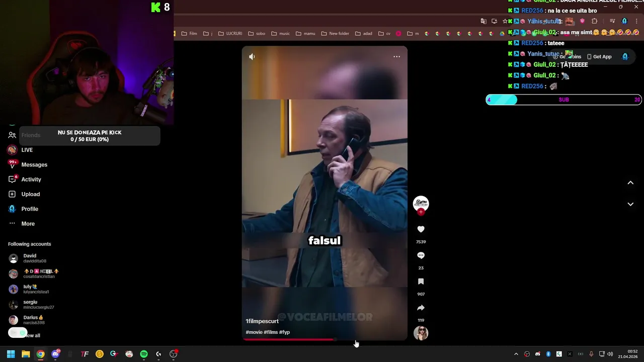This screenshot has height=362, width=644.
Task: Open the Film bookmarks folder
Action: click(x=189, y=34)
